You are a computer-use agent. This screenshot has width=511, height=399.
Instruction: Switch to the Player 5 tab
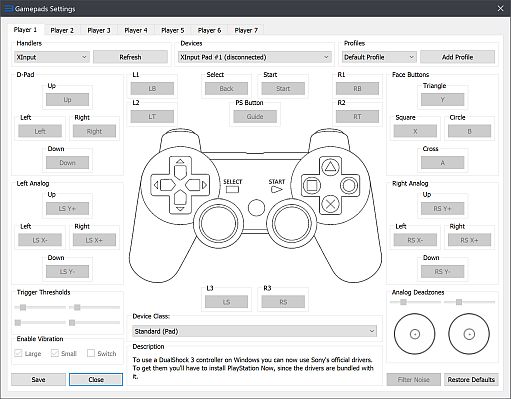172,30
